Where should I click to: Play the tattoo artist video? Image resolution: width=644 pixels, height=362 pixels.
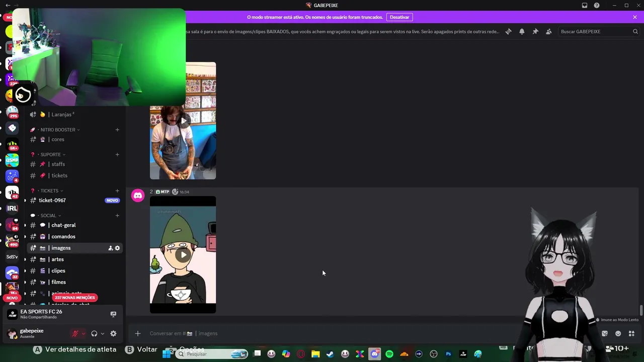(x=183, y=121)
